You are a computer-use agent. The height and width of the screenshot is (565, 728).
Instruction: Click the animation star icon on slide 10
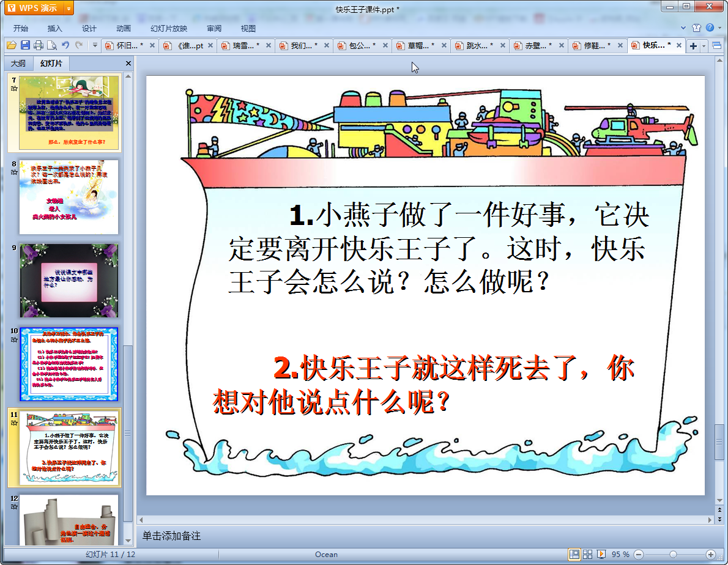[14, 339]
